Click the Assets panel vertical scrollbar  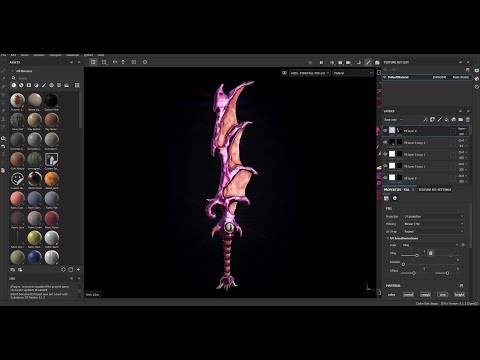pyautogui.click(x=80, y=110)
